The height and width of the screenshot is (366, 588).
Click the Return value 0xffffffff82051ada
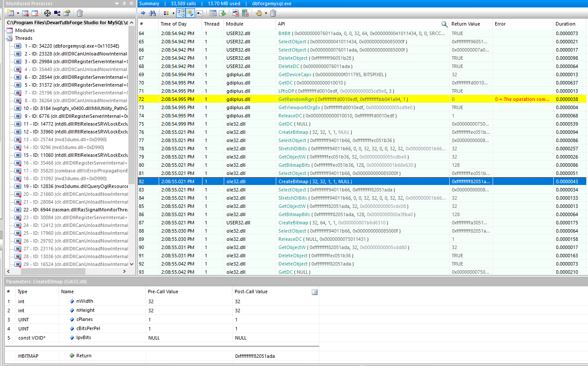(x=255, y=356)
